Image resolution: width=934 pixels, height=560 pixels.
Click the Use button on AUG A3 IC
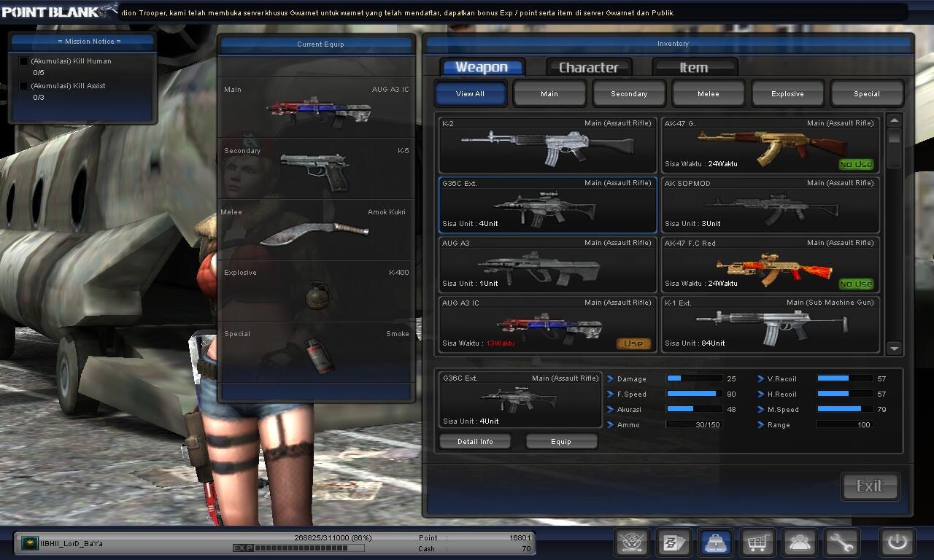pyautogui.click(x=633, y=343)
